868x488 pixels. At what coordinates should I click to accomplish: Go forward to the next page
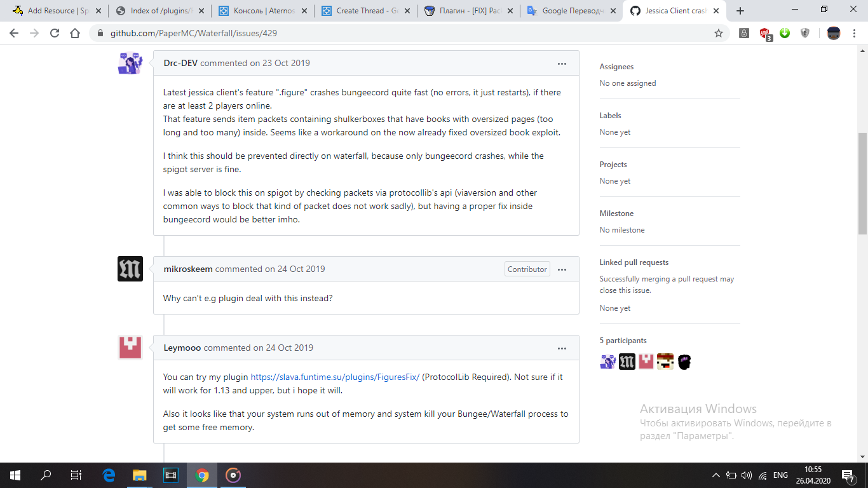click(x=34, y=33)
